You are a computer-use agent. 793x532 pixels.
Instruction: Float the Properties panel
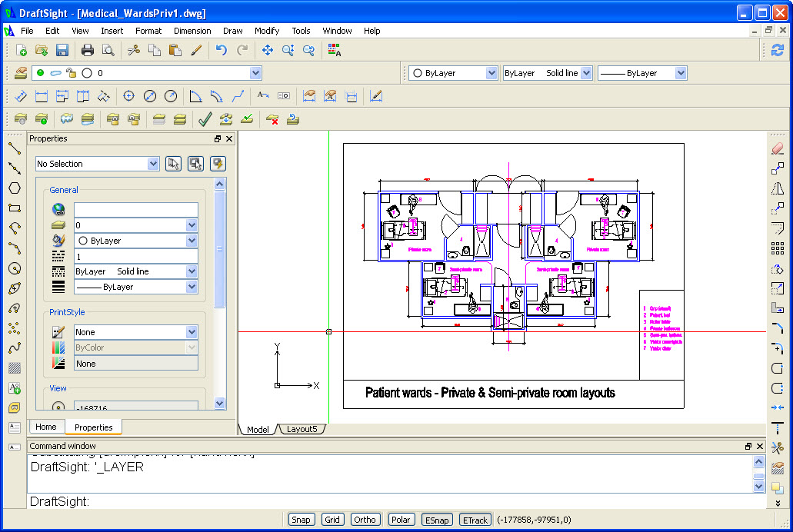(218, 138)
